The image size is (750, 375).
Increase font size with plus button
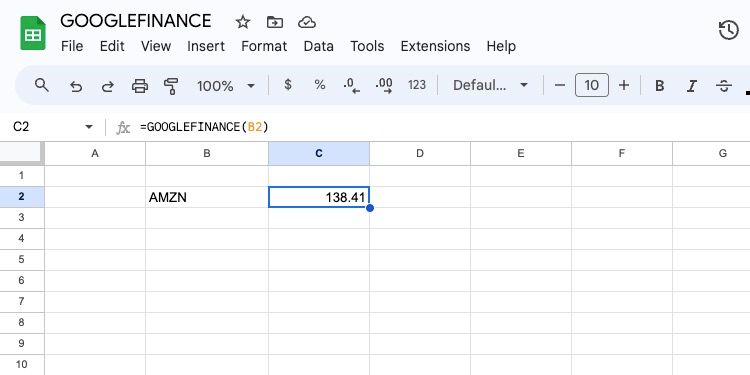[x=624, y=86]
